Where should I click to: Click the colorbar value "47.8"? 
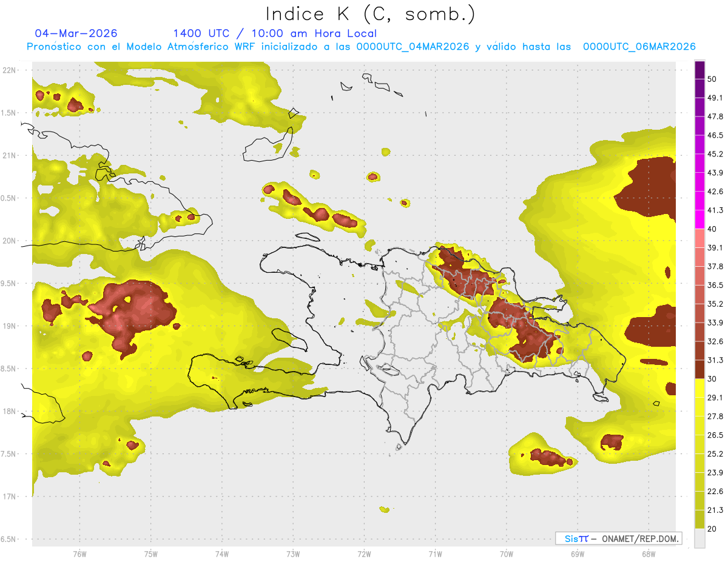click(715, 116)
